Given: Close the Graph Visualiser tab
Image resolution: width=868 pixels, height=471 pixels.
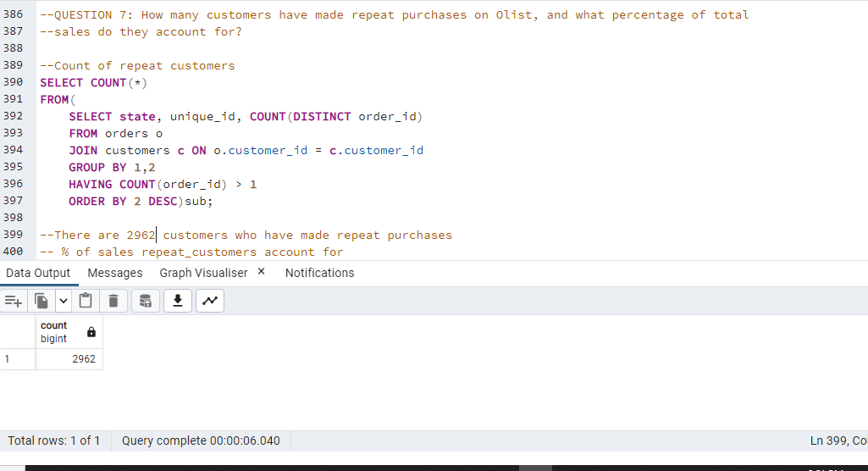Looking at the screenshot, I should [262, 272].
